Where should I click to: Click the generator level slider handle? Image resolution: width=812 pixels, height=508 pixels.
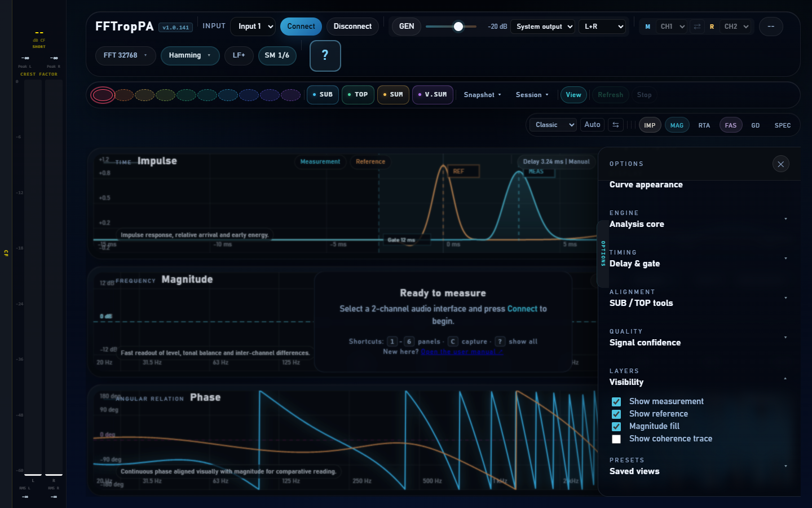click(458, 27)
